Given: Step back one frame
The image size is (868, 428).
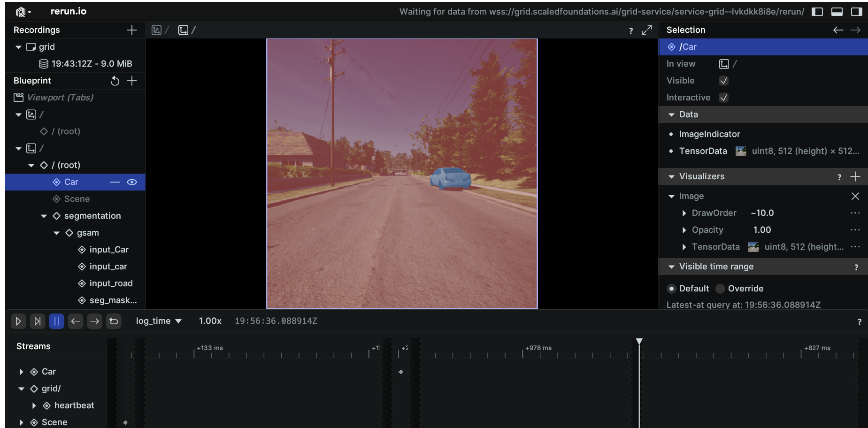Looking at the screenshot, I should 75,321.
